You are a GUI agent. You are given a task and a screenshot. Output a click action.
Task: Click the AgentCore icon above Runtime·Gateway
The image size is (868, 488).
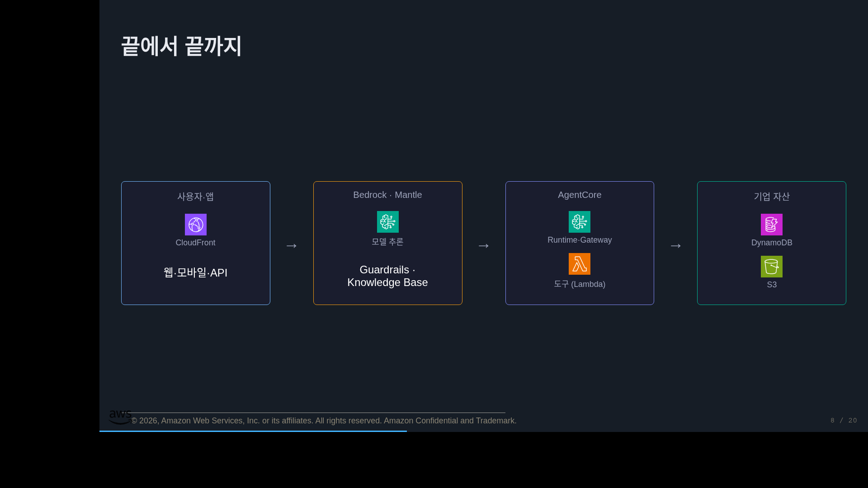(x=580, y=222)
